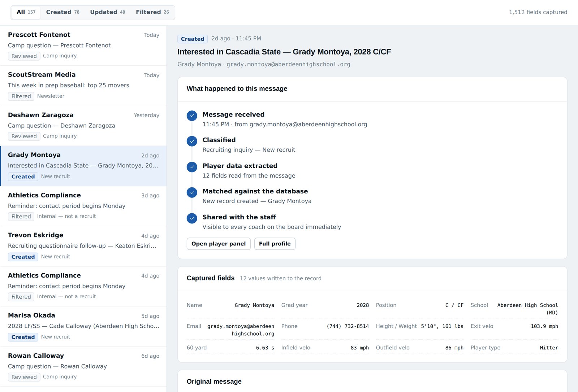Open the Athletics Compliance message from 3d ago

[83, 206]
